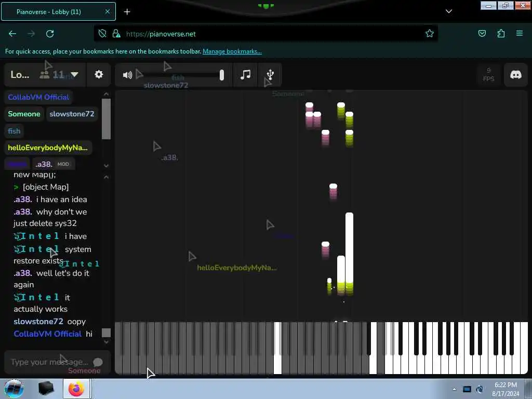Close the Pianoverse tab
This screenshot has width=532, height=399.
click(x=108, y=11)
